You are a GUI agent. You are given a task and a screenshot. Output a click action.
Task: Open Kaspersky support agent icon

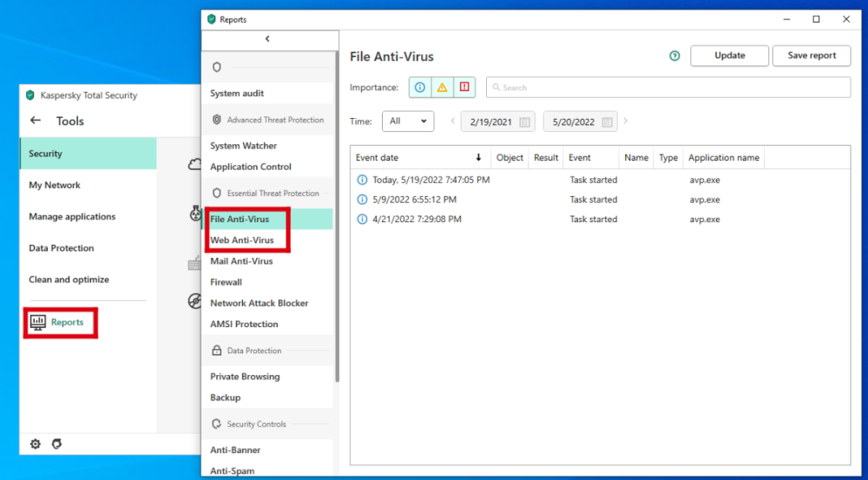click(56, 444)
